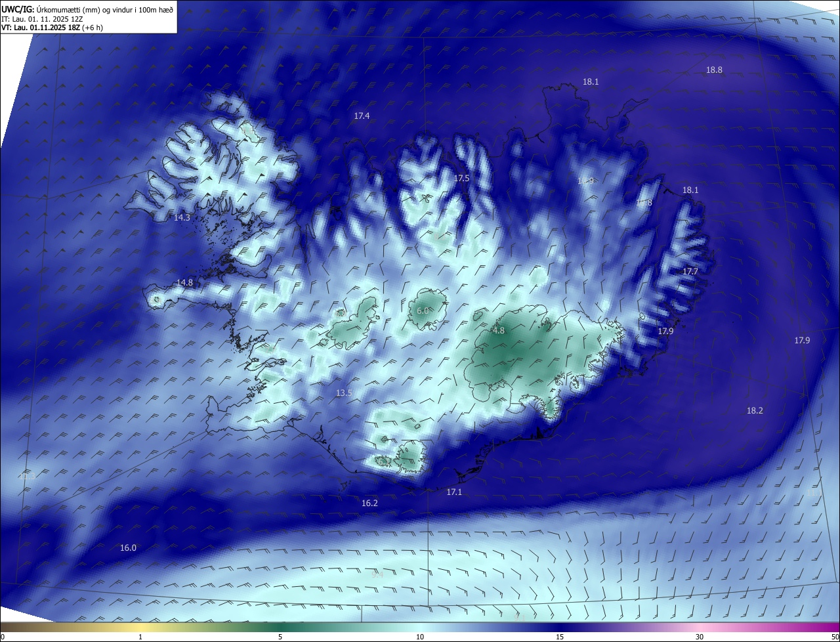Viewport: 840px width, 642px height.
Task: Click the colorbar tick label 15
Action: 560,637
